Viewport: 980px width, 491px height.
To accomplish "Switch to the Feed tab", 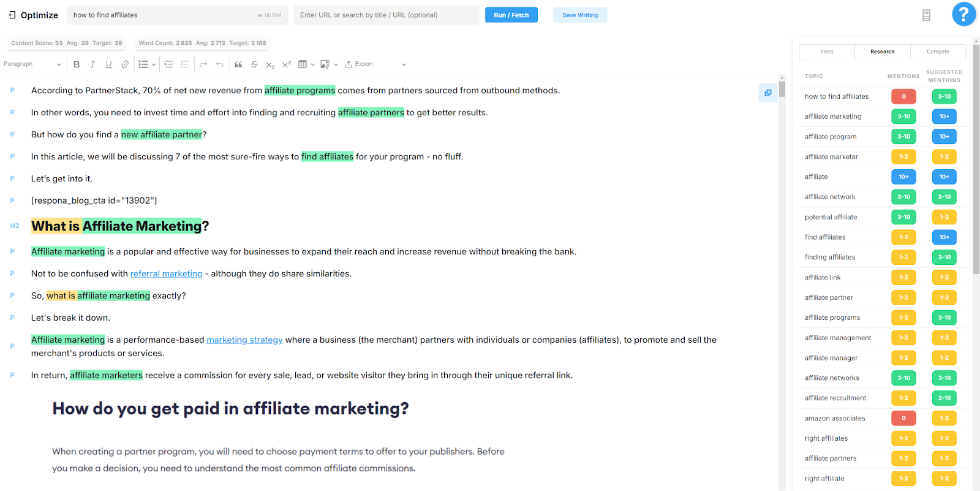I will coord(827,51).
